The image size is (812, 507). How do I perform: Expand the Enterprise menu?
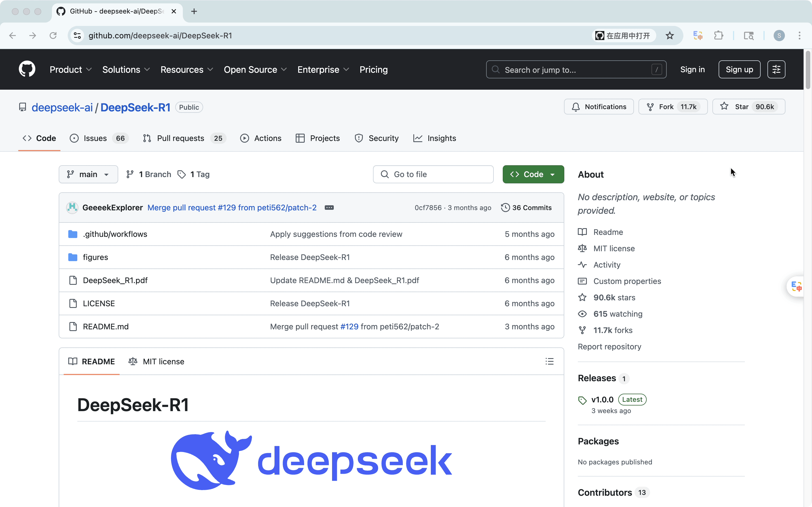click(x=323, y=69)
